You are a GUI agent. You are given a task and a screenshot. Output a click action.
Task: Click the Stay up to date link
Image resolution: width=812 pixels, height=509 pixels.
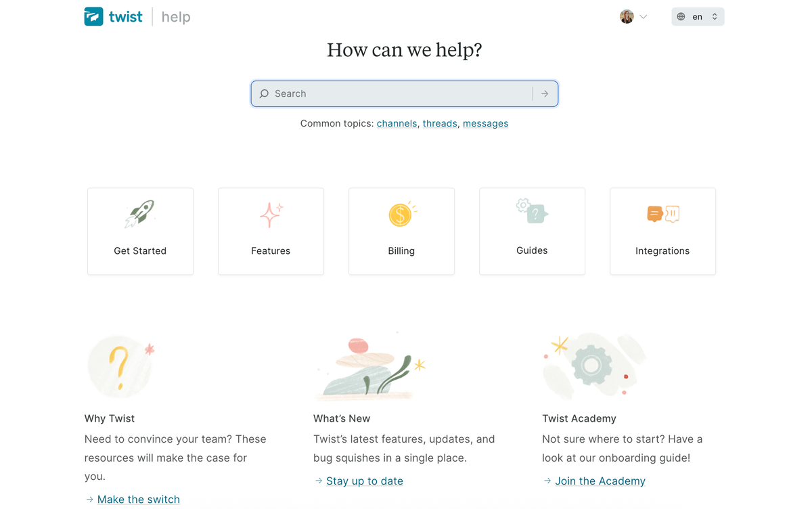click(364, 481)
